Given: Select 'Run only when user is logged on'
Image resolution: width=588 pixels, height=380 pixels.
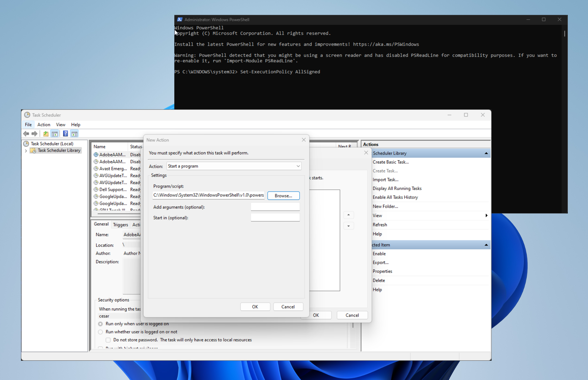Looking at the screenshot, I should [x=100, y=324].
